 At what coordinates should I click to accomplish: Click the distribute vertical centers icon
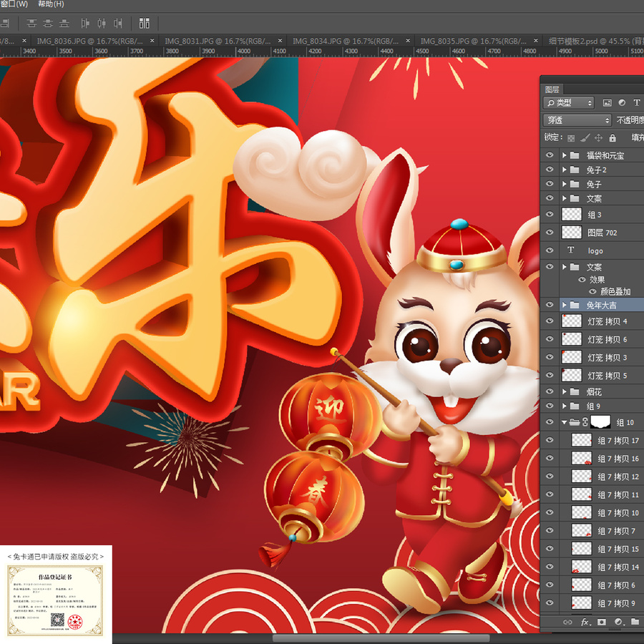48,24
